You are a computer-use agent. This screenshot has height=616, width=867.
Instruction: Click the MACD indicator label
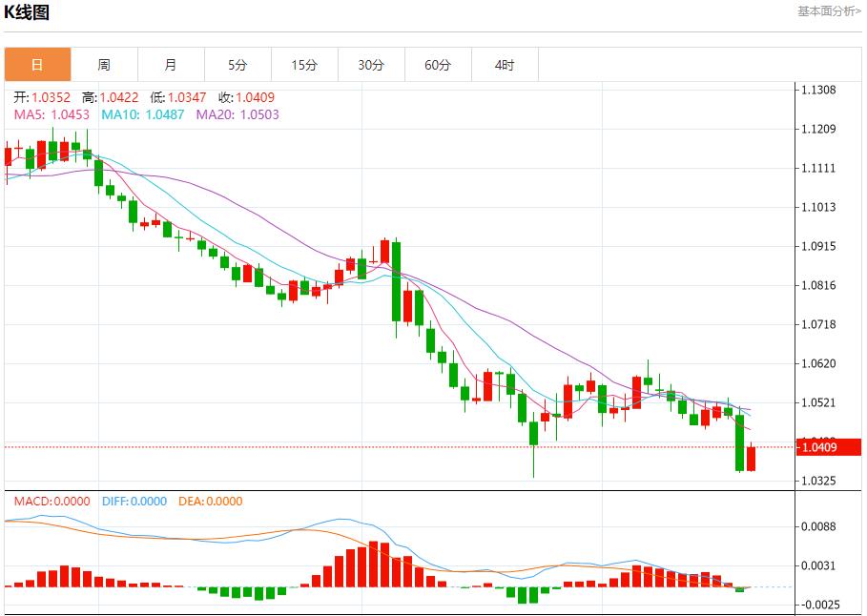click(x=52, y=502)
